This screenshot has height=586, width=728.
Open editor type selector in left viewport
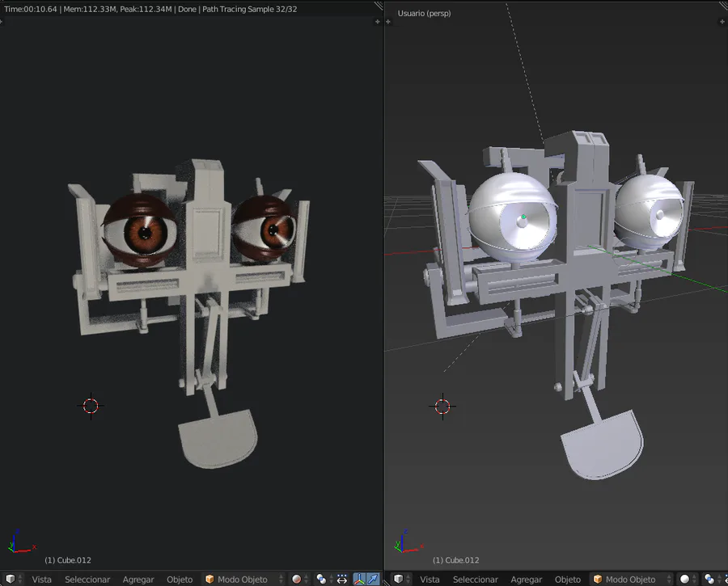pos(14,579)
